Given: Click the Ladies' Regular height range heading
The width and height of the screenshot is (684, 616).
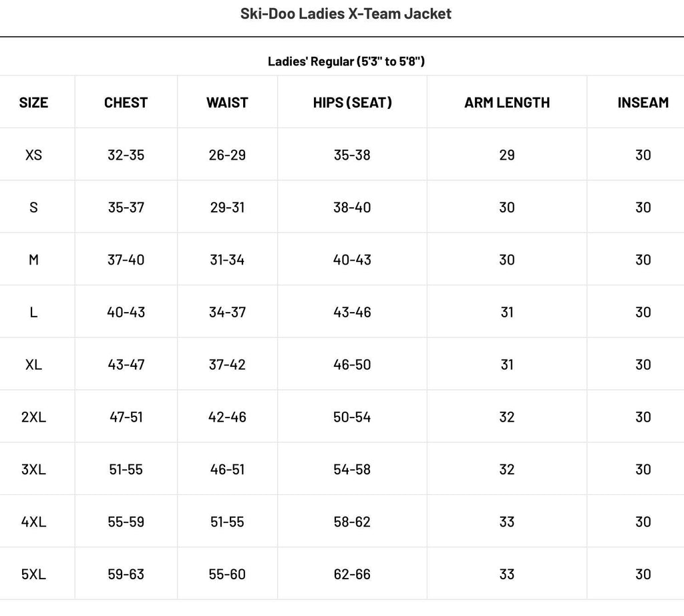Looking at the screenshot, I should point(346,61).
